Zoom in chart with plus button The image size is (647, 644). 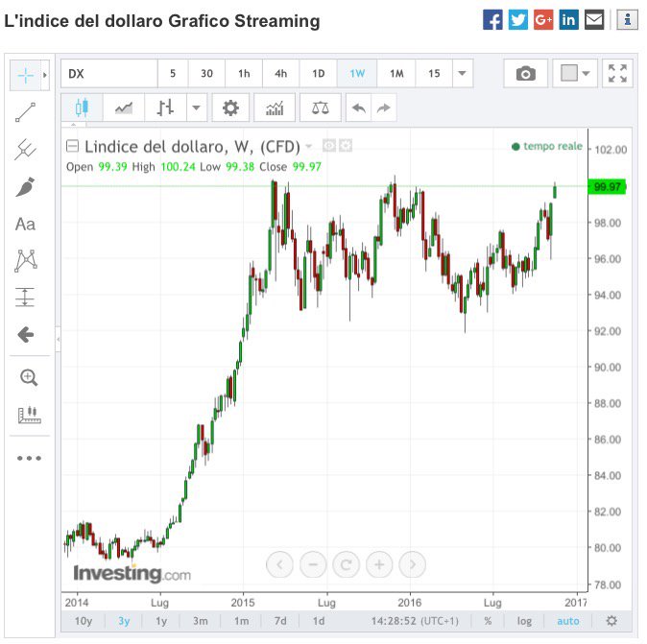379,564
